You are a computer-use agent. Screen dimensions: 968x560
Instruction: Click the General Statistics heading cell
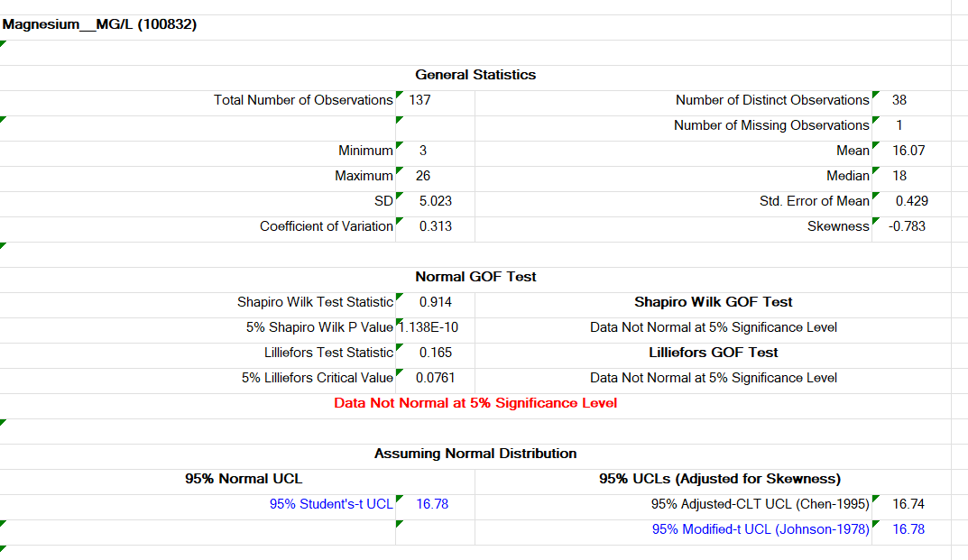click(x=475, y=75)
